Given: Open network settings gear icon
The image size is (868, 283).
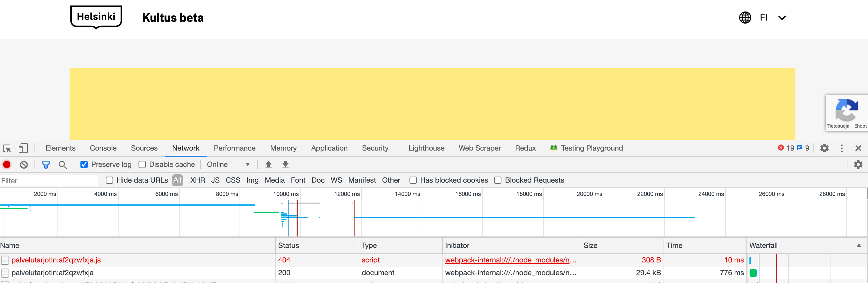Looking at the screenshot, I should 858,164.
